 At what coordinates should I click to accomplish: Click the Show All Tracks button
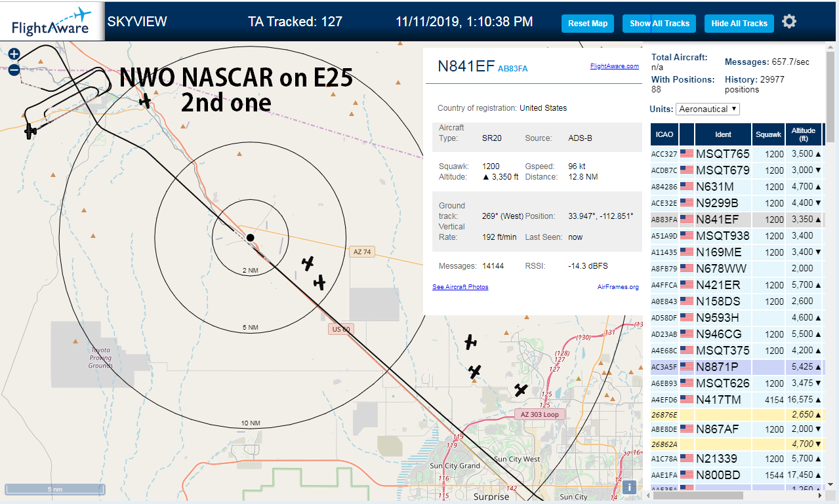[659, 24]
